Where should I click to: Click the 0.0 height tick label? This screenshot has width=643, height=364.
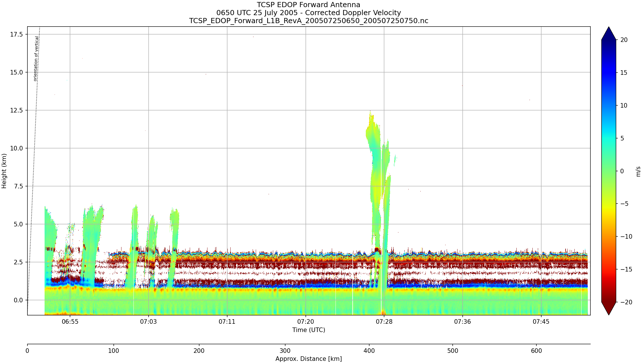18,300
